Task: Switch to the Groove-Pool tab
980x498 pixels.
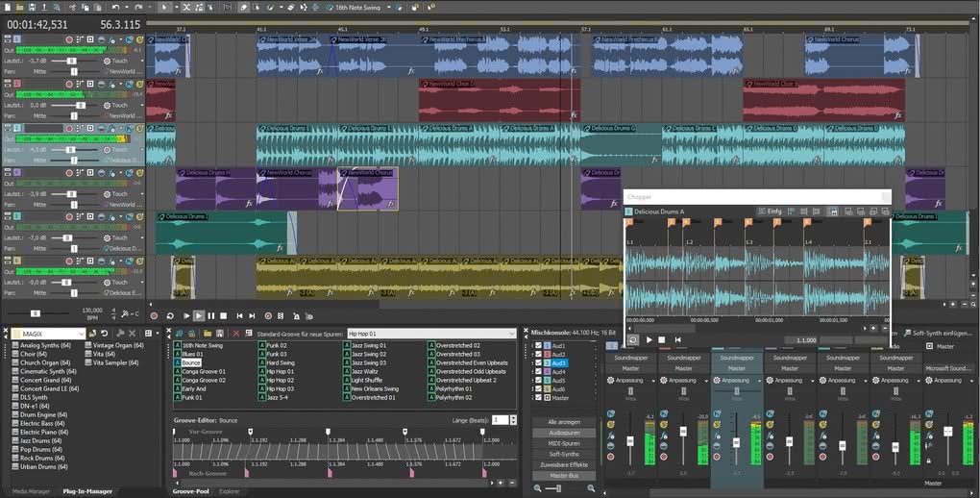Action: click(x=191, y=491)
